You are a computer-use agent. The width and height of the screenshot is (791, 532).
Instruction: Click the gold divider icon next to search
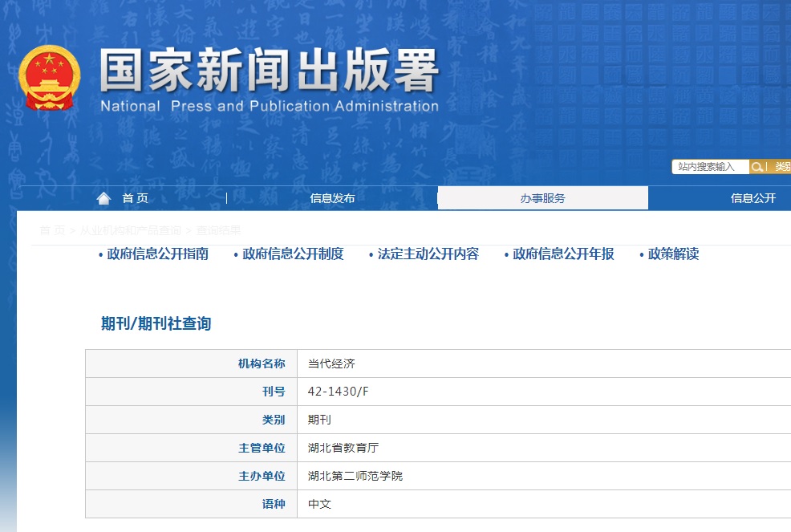click(768, 167)
